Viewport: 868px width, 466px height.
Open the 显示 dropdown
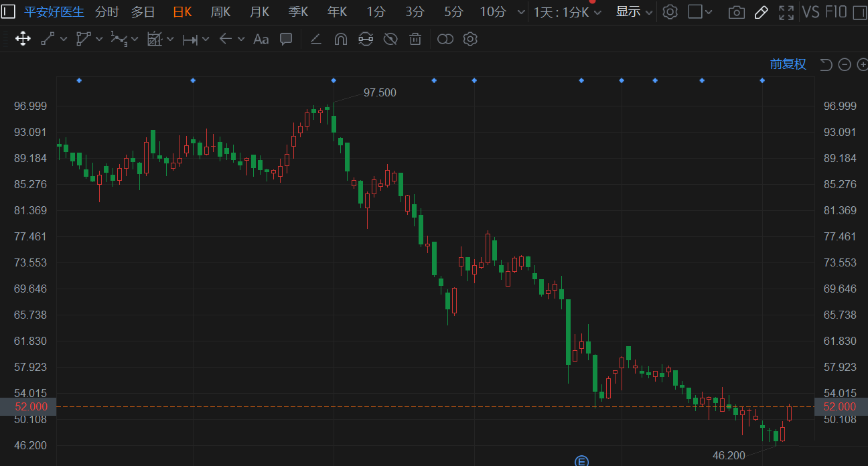(634, 12)
